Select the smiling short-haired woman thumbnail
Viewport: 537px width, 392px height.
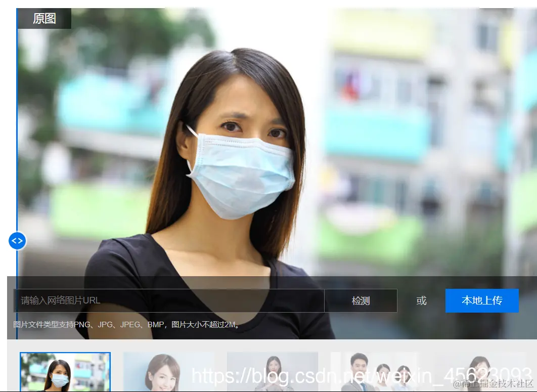[169, 372]
